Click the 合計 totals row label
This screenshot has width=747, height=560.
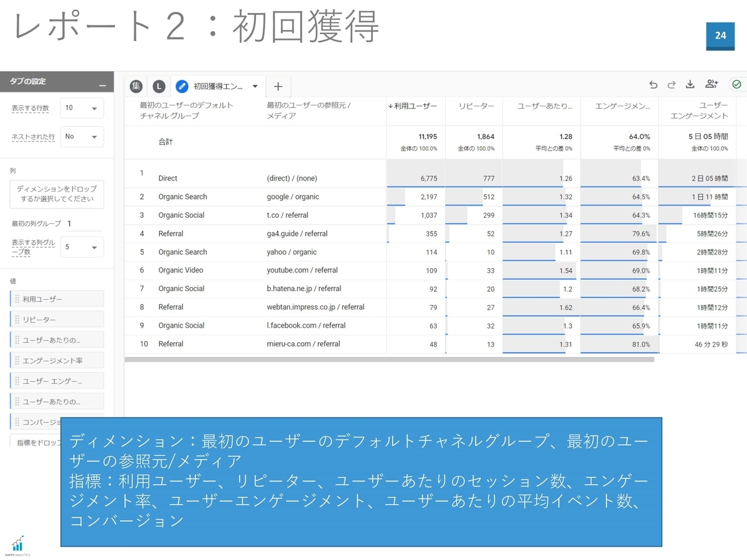166,142
